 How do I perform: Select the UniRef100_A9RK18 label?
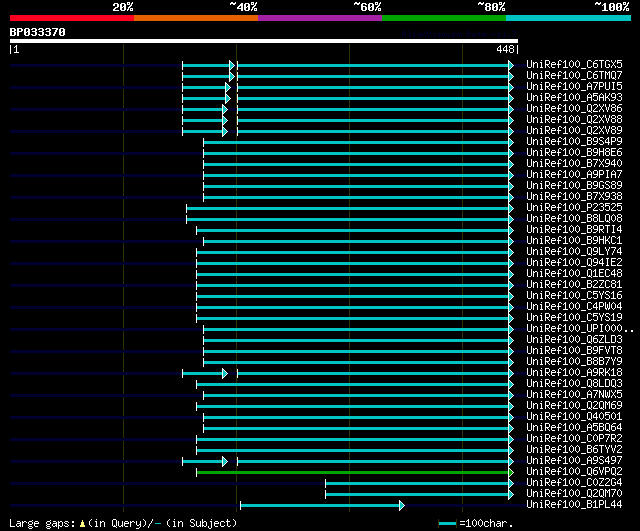point(574,373)
